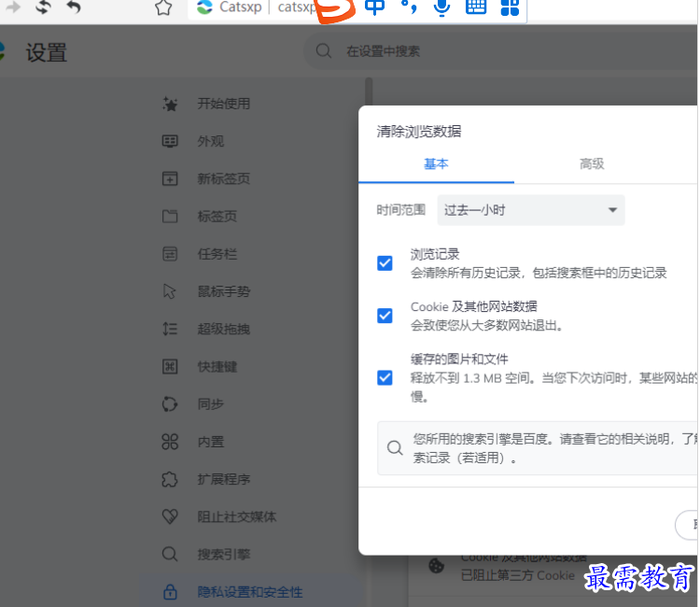Image resolution: width=700 pixels, height=607 pixels.
Task: Click the punctuation mode icon in input bar
Action: [409, 7]
